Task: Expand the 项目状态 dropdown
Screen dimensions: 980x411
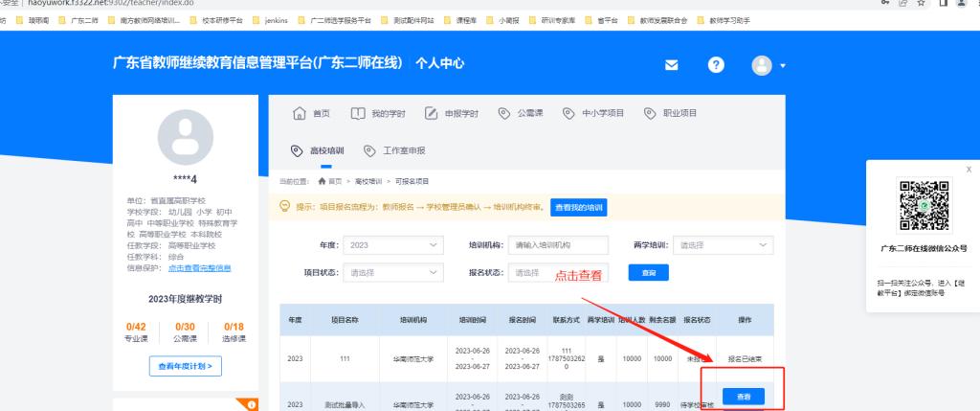Action: pyautogui.click(x=392, y=272)
